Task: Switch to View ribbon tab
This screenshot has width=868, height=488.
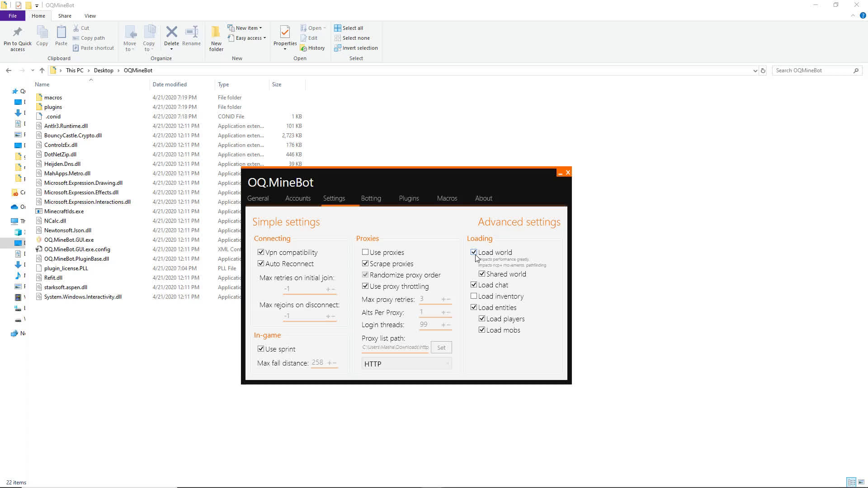Action: coord(90,16)
